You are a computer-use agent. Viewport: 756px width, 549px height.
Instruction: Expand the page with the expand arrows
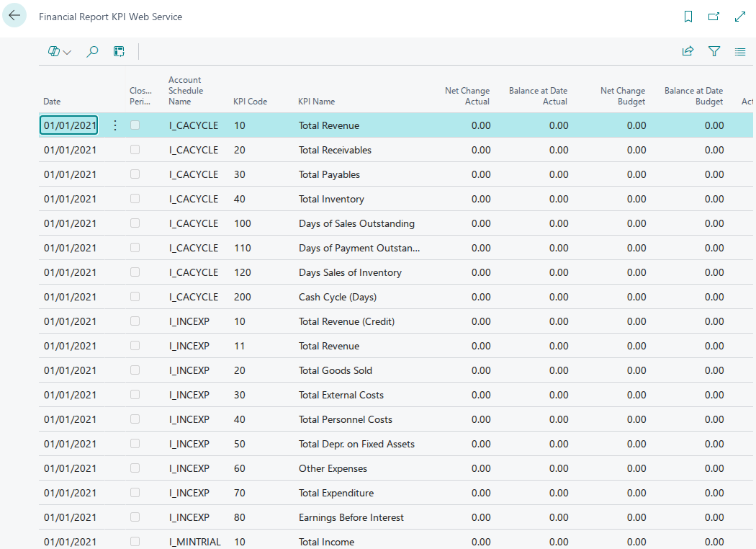(740, 17)
